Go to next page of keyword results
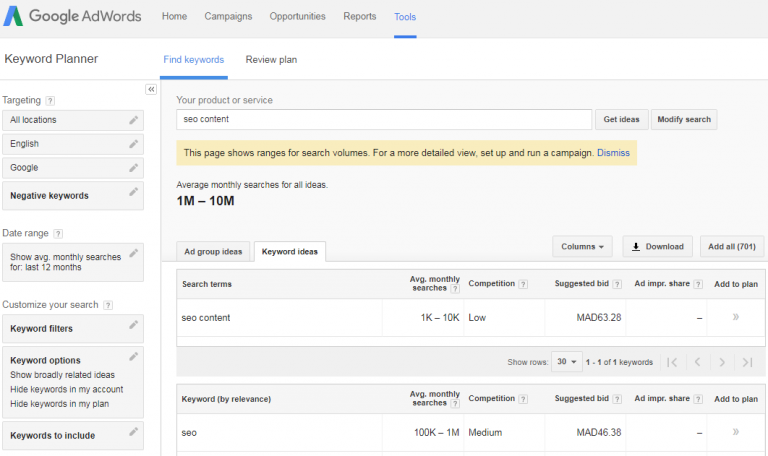 click(723, 362)
